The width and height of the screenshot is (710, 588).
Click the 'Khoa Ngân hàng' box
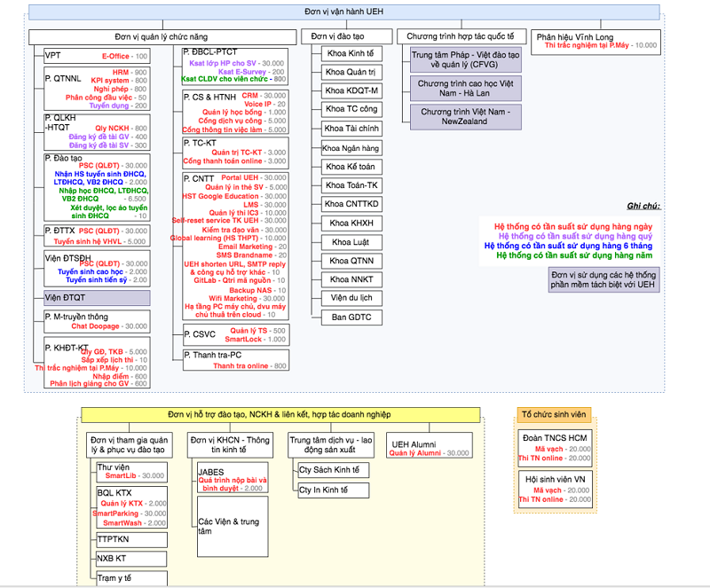click(x=351, y=148)
